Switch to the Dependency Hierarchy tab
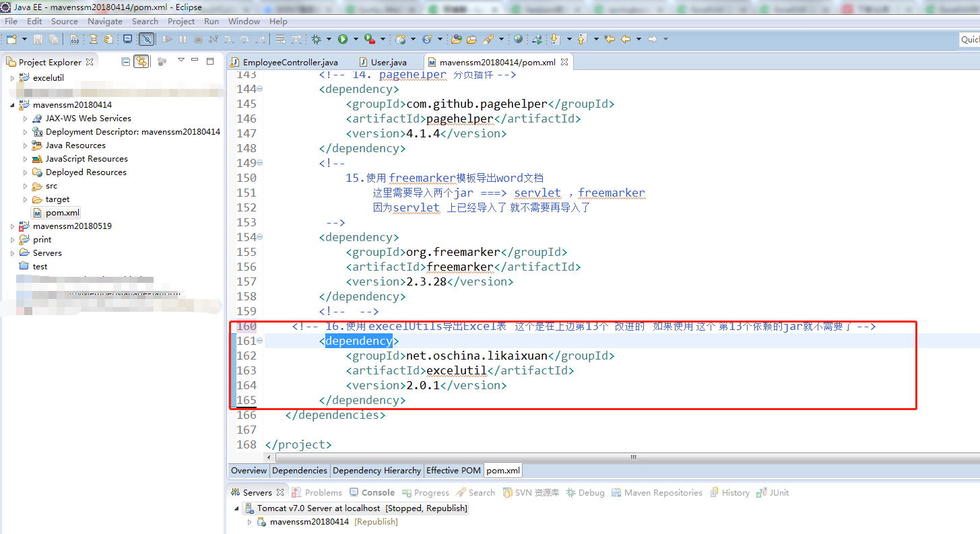Screen dimensions: 980x534 [x=377, y=470]
